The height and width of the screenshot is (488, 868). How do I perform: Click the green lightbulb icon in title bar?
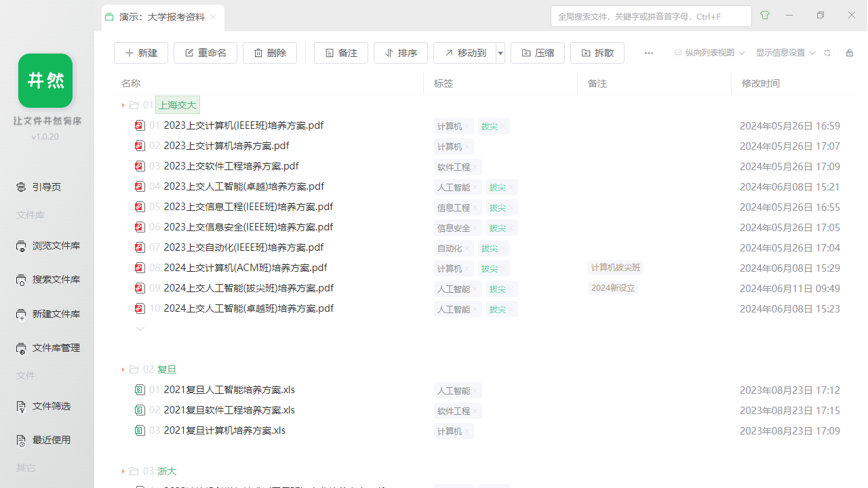tap(764, 15)
